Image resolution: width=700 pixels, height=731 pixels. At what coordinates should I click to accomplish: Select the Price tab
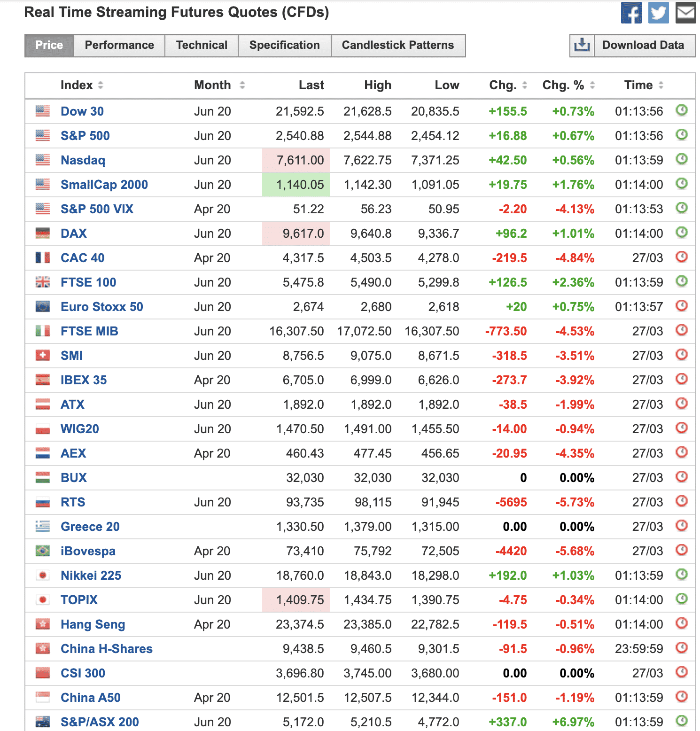coord(49,45)
